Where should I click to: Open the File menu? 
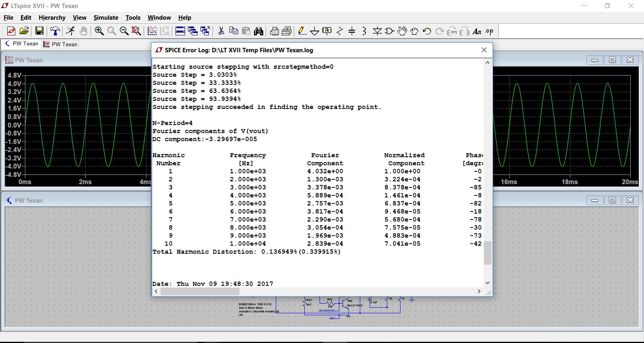8,18
